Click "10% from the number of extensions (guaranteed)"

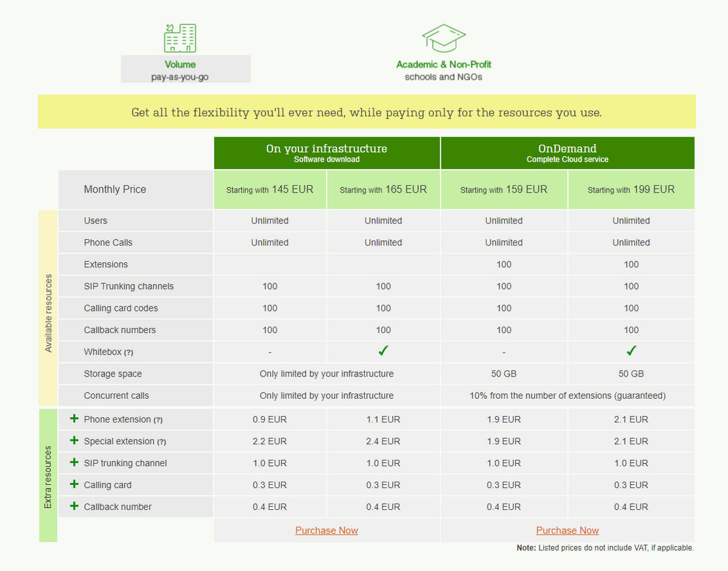point(568,396)
